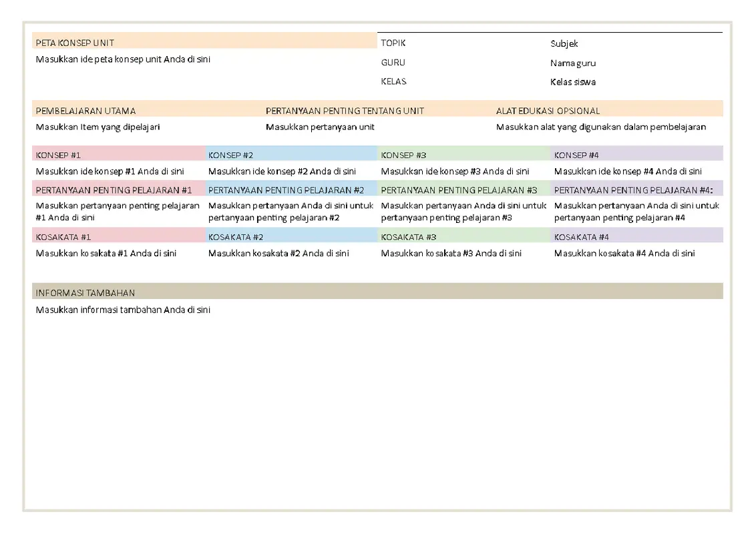The width and height of the screenshot is (756, 534).
Task: Click the purple KONSEP #4 header
Action: pyautogui.click(x=637, y=155)
